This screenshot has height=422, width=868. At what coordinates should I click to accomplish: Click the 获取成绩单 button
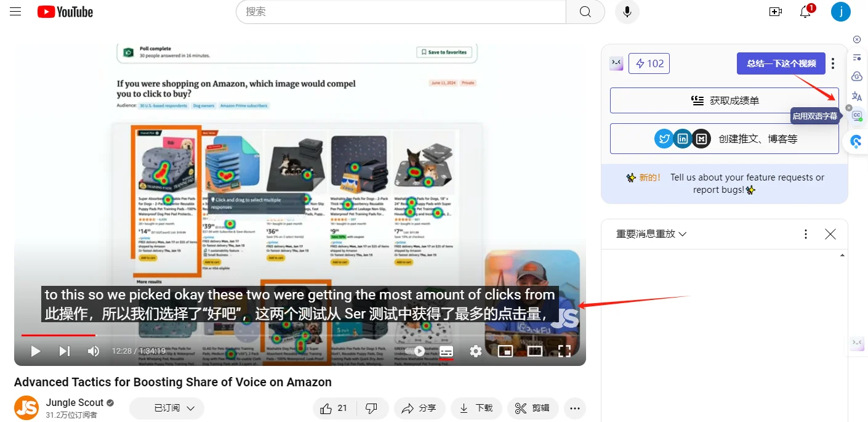point(723,100)
